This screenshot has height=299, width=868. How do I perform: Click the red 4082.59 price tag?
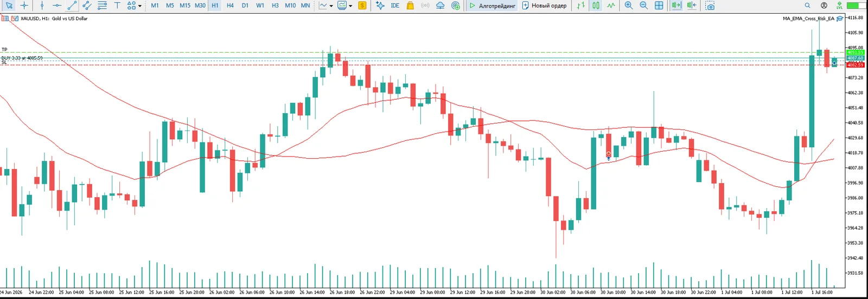click(856, 65)
